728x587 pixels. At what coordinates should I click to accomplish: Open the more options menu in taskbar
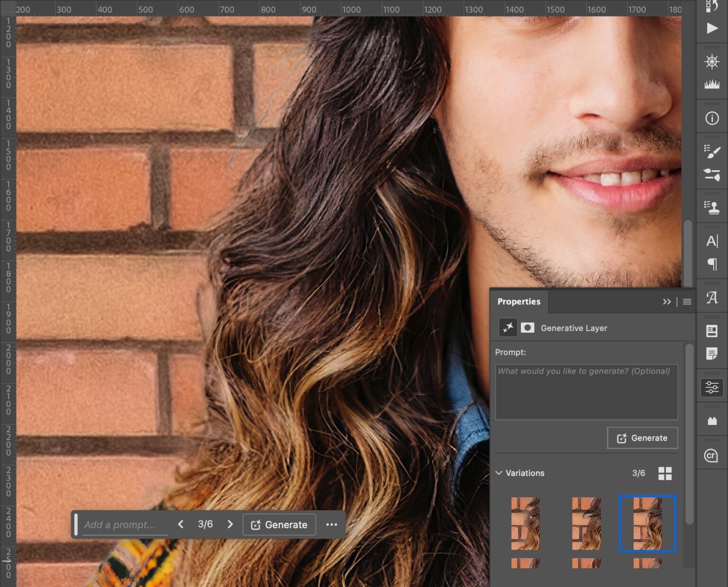[x=331, y=524]
